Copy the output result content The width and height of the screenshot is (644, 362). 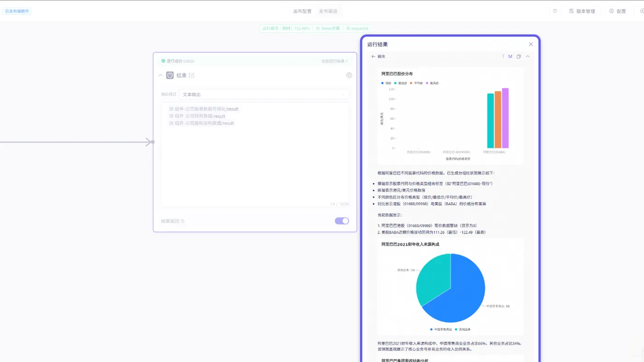point(519,57)
